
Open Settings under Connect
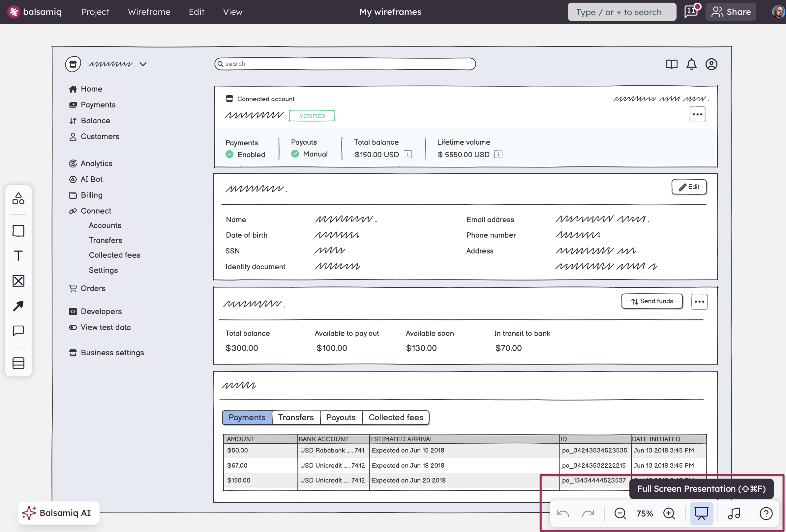tap(104, 270)
